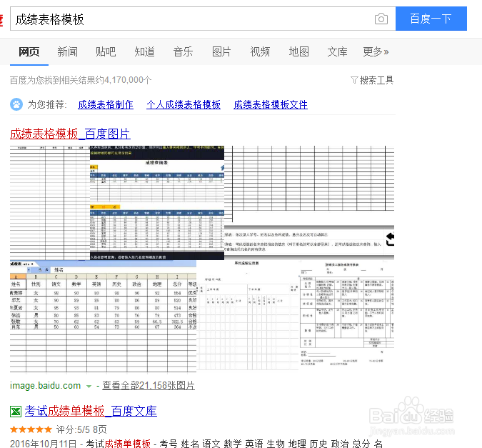The height and width of the screenshot is (448, 482).
Task: Click the camera image search icon
Action: pos(381,19)
